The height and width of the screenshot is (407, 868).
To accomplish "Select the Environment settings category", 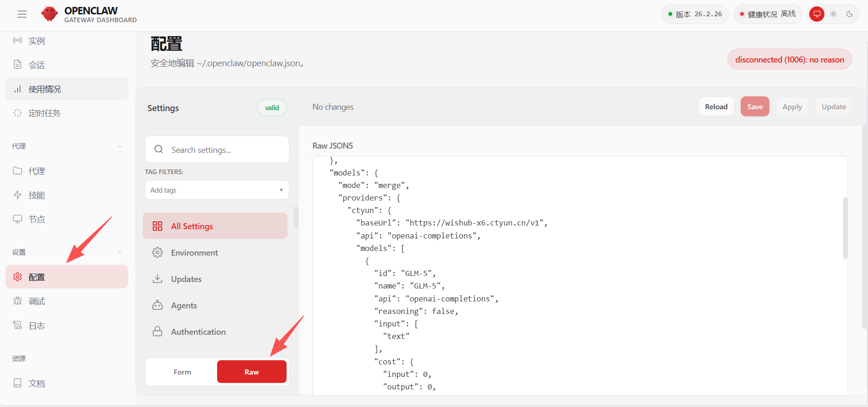I will click(194, 253).
